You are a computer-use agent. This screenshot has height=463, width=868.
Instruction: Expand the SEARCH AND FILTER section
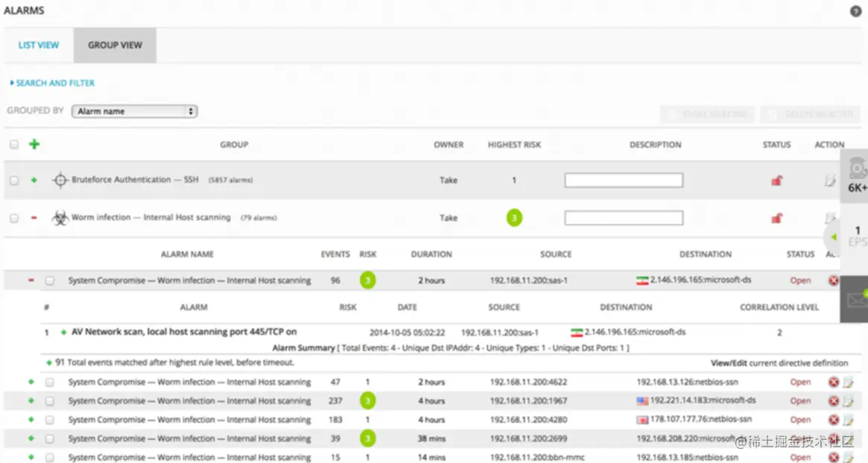(53, 83)
